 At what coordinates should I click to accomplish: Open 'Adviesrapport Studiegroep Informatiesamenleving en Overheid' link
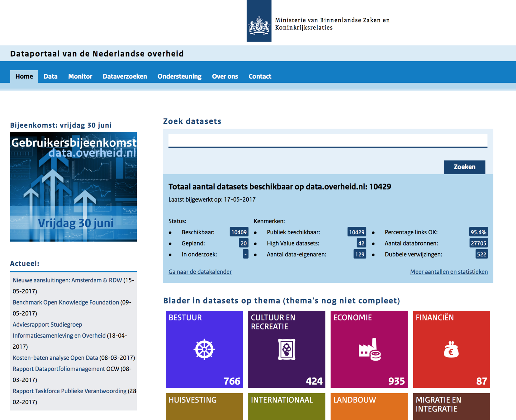[x=59, y=330]
